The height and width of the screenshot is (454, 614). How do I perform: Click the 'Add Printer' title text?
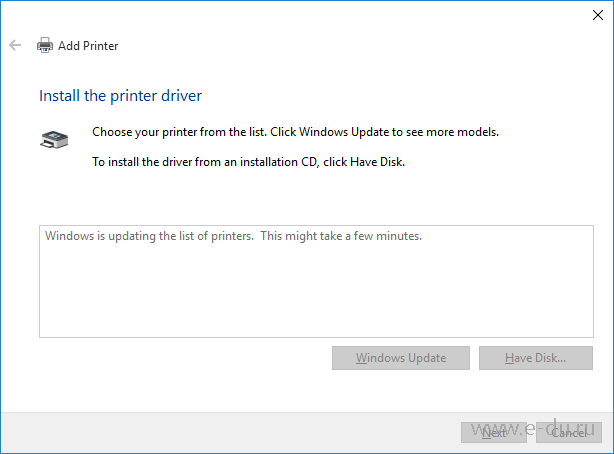88,45
